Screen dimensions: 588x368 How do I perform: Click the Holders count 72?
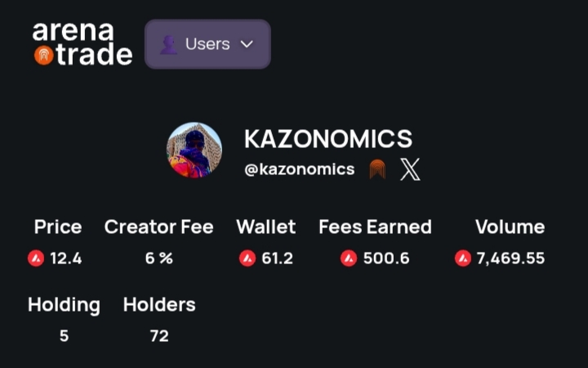159,335
